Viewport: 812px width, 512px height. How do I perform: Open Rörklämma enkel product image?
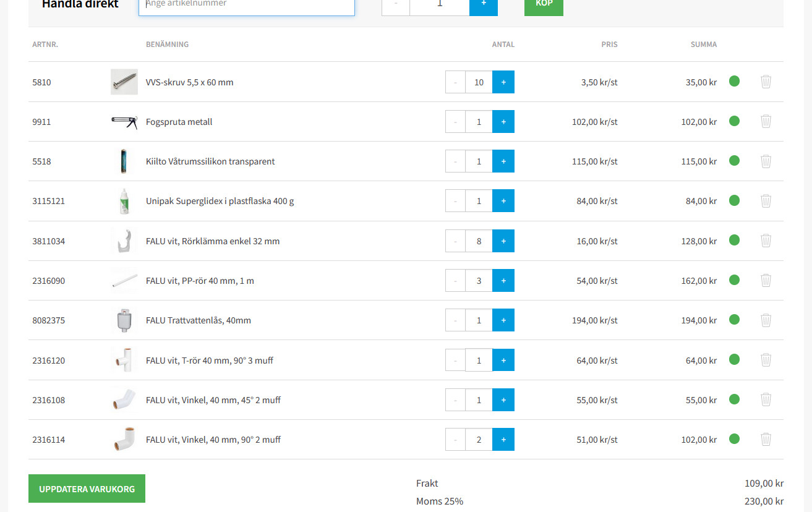[x=124, y=241]
